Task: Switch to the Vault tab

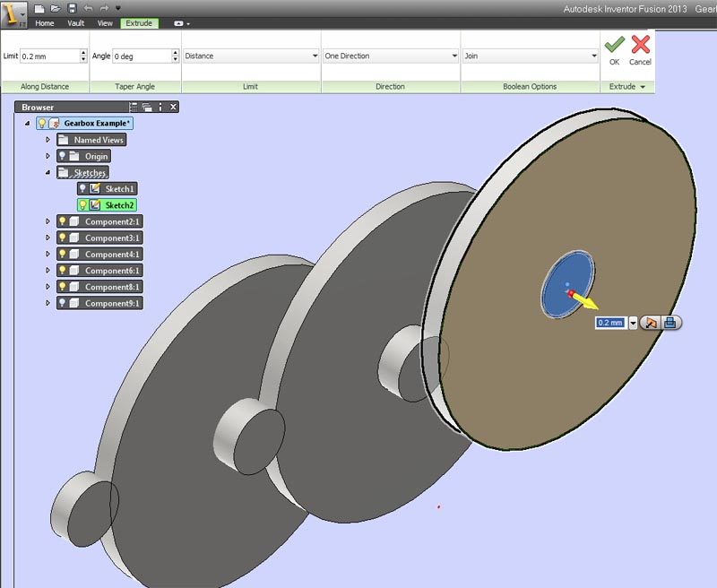Action: (x=76, y=23)
